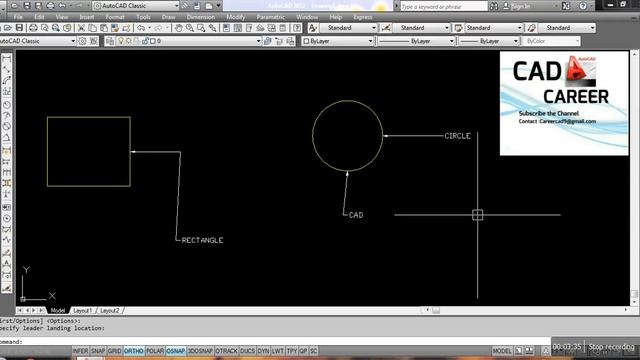
Task: Click the Save icon in the standard toolbar
Action: (19, 28)
